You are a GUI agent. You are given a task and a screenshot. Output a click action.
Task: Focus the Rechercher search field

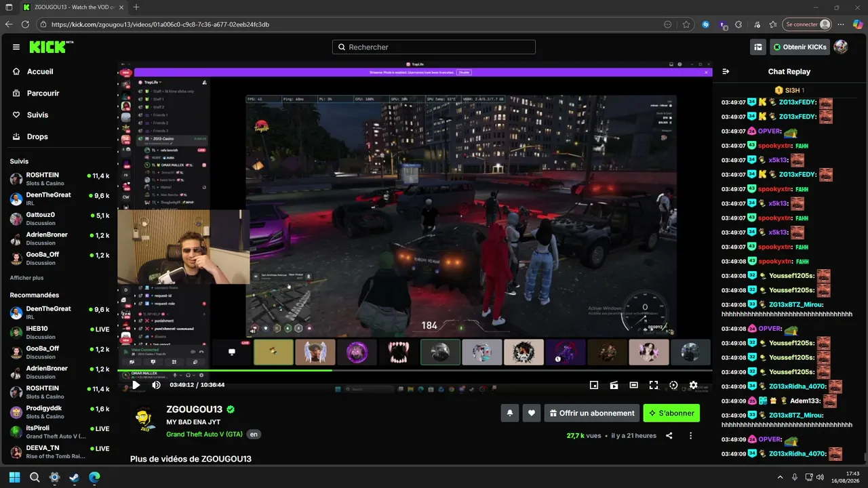pos(434,47)
